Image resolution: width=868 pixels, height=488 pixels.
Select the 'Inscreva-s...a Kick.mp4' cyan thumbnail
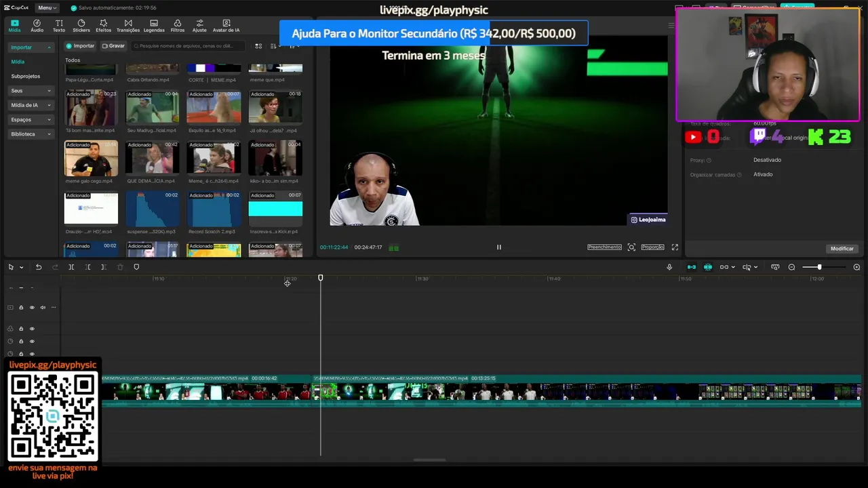click(275, 209)
